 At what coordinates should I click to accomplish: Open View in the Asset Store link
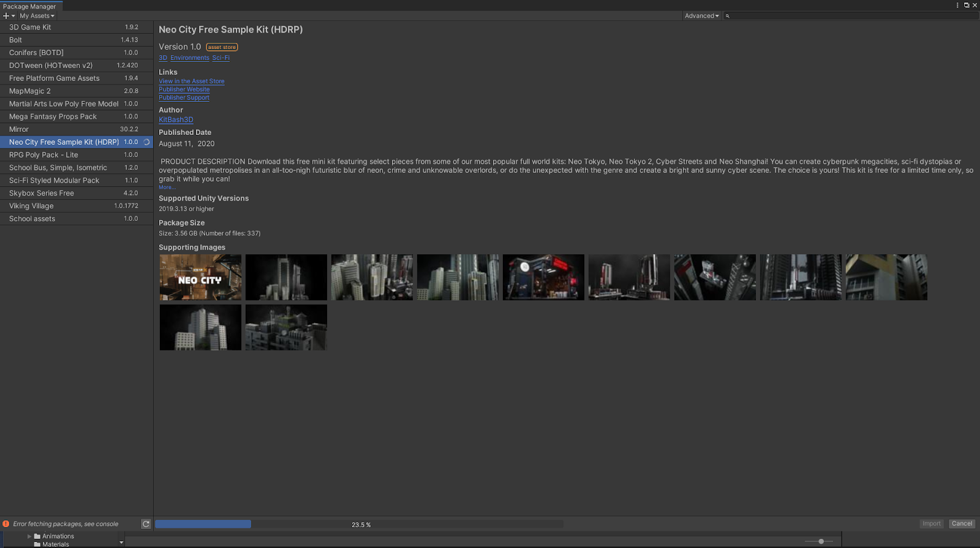[192, 82]
